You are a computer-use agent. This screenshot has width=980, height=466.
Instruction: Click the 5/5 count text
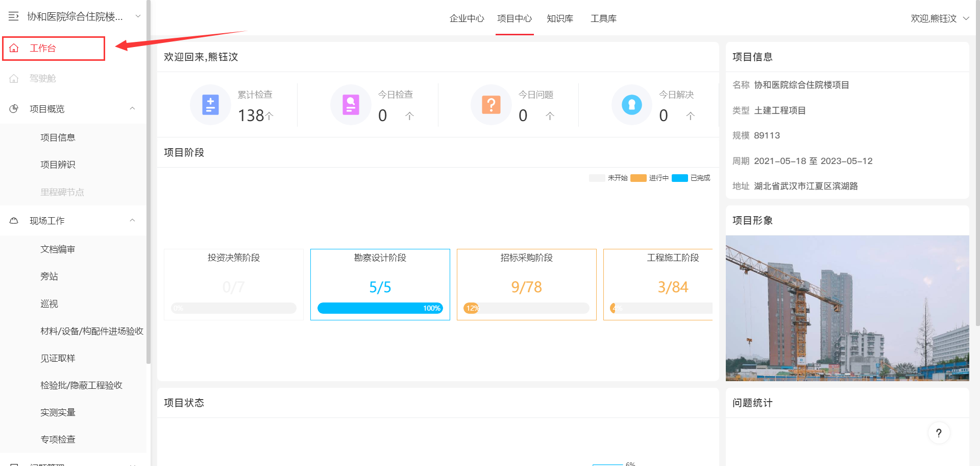pyautogui.click(x=380, y=287)
